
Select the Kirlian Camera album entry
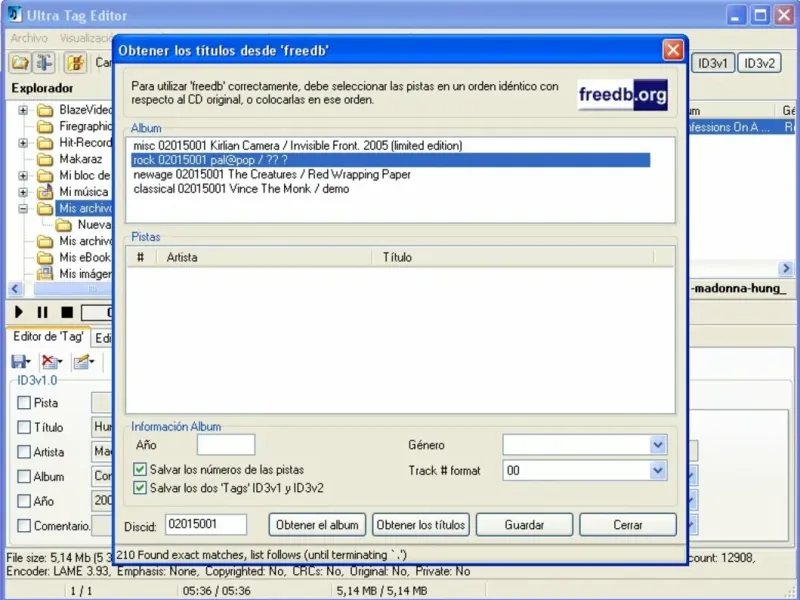coord(297,146)
